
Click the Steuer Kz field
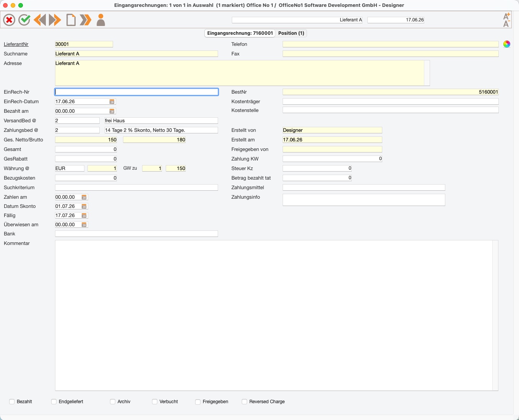click(x=317, y=168)
